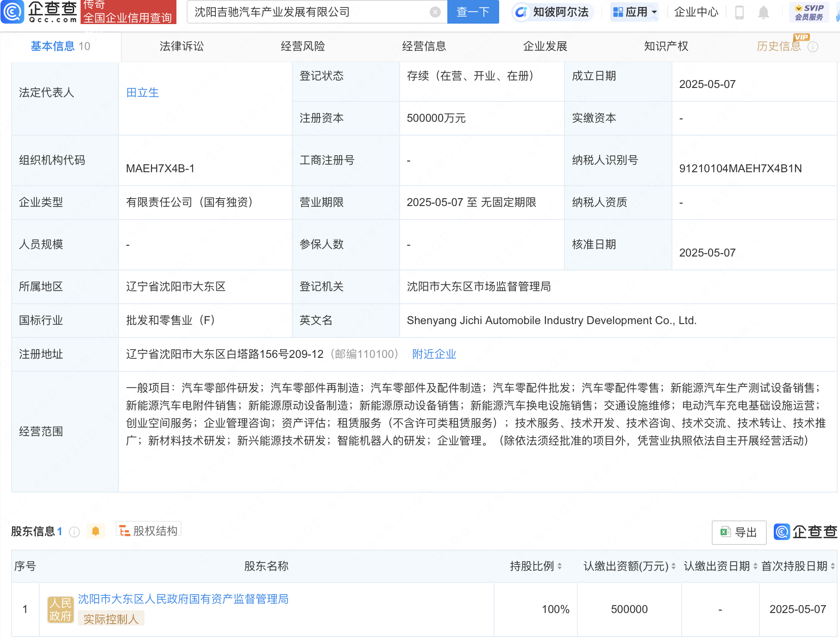Click the 人民政府 shareholder avatar icon
Screen dimensions: 840x638
coord(60,609)
